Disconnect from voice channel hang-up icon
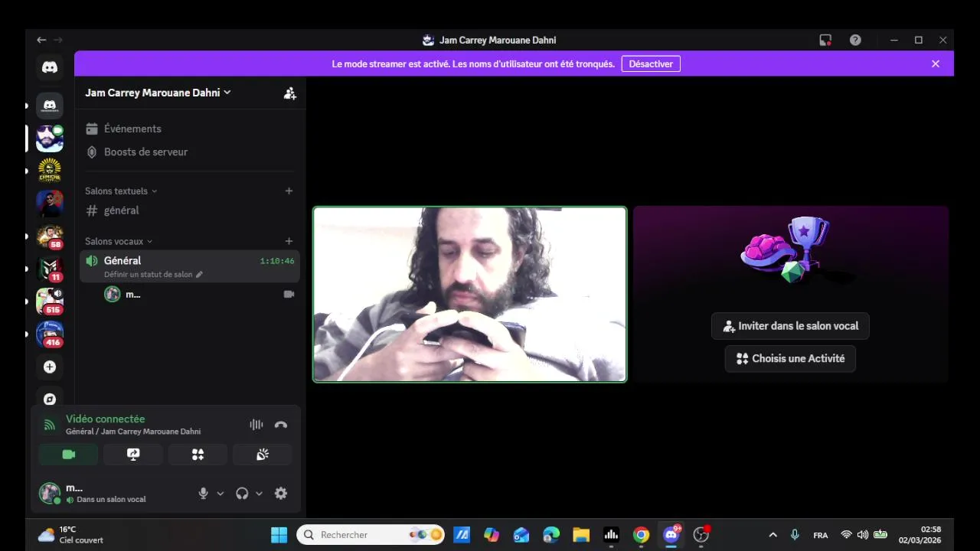Viewport: 980px width, 551px height. coord(281,425)
